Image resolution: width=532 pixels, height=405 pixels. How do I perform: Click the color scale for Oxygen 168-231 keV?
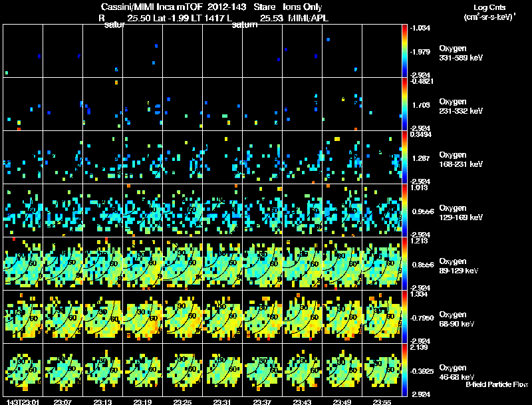pyautogui.click(x=404, y=157)
